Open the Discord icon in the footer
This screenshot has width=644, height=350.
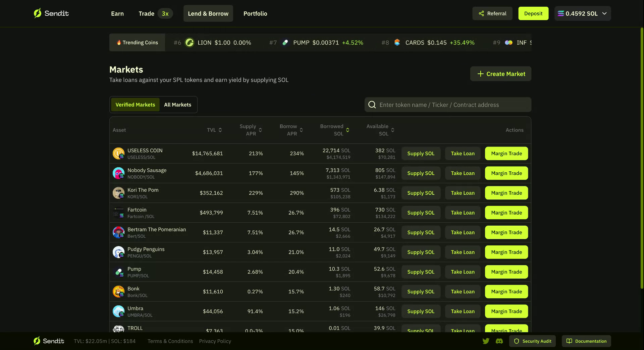pyautogui.click(x=499, y=341)
